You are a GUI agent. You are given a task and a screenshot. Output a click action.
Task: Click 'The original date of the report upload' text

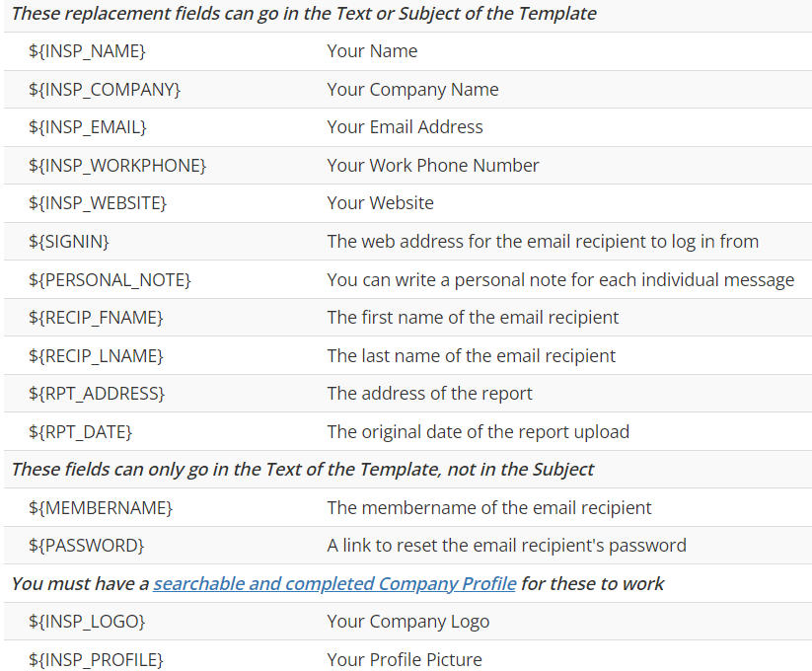(x=478, y=432)
